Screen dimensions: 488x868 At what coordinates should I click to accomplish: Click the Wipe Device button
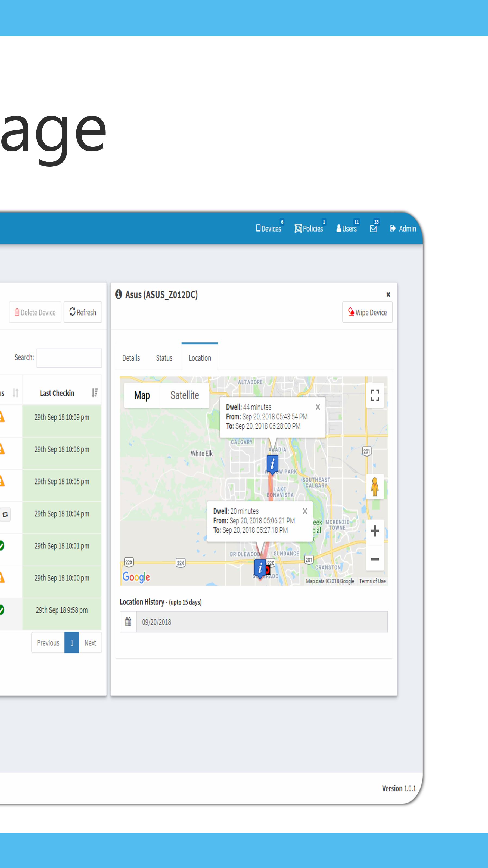pos(367,312)
